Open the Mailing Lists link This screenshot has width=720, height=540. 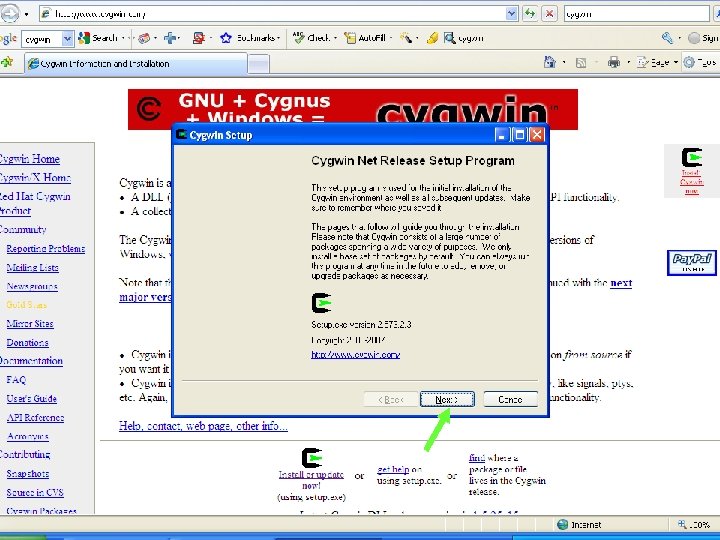[33, 267]
